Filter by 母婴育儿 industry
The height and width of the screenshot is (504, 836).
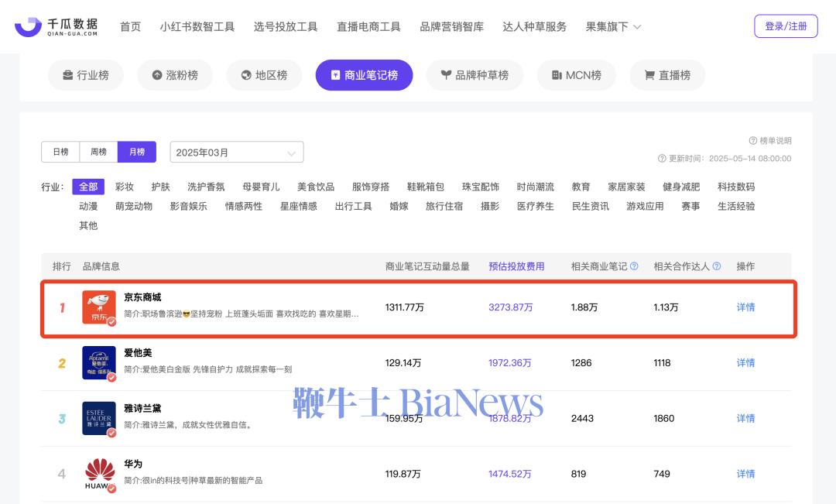point(262,187)
